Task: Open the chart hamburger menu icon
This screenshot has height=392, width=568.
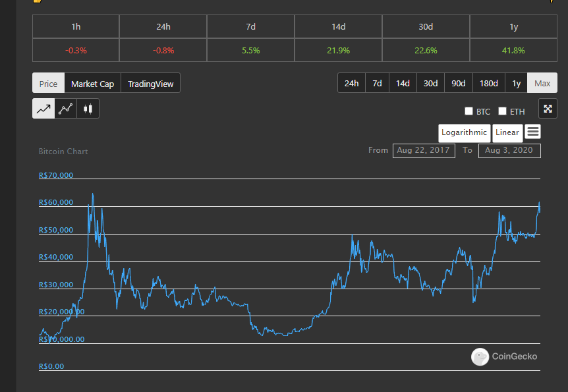Action: tap(533, 132)
